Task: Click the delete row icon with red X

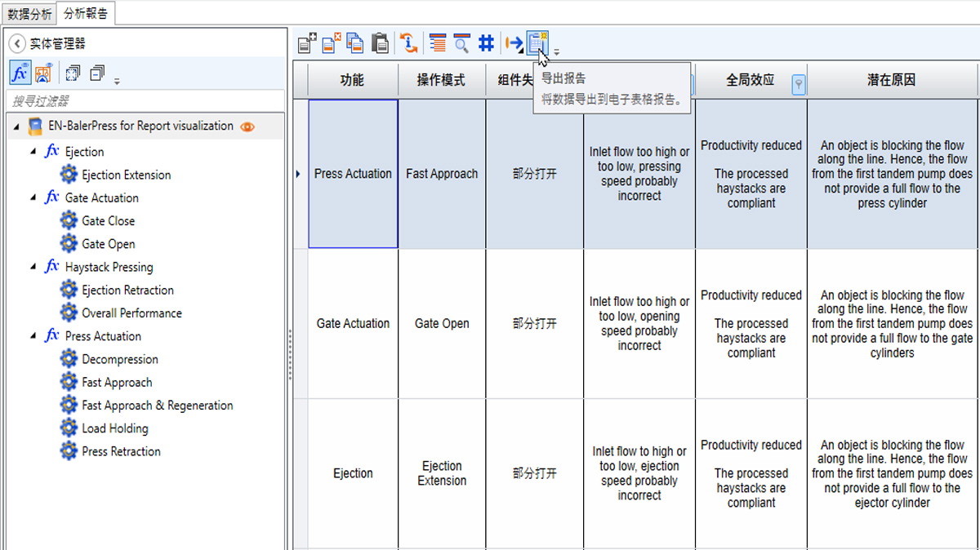Action: pos(332,43)
